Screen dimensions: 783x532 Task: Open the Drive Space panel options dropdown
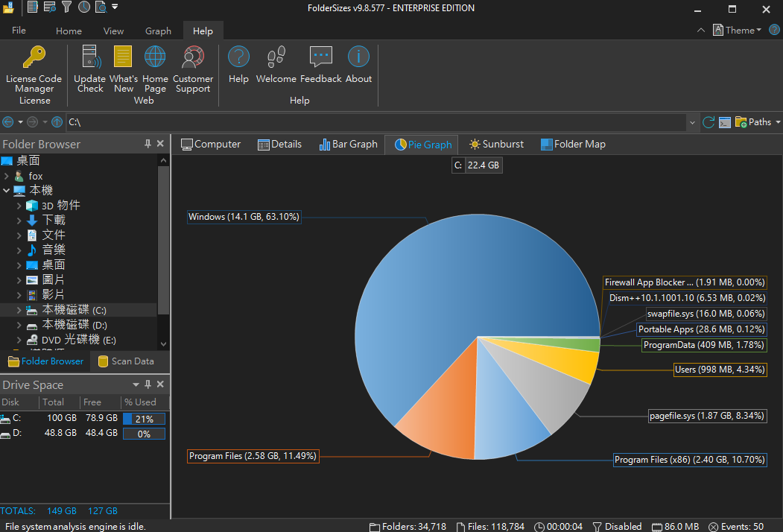point(136,384)
